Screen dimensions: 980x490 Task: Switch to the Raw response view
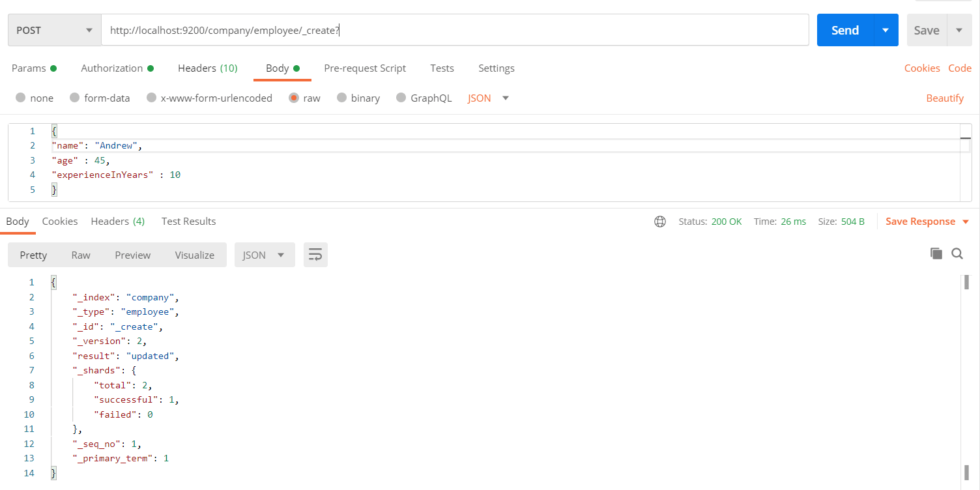point(81,255)
